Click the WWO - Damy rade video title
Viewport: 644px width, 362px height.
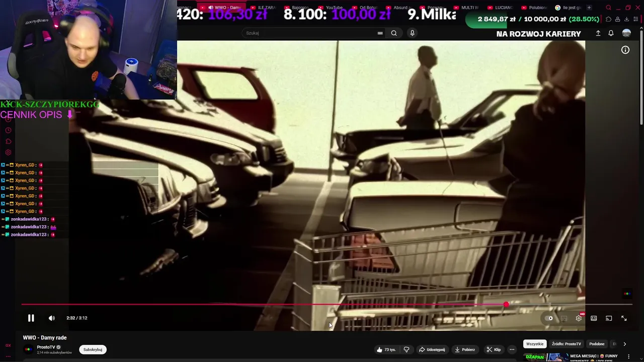(x=45, y=337)
